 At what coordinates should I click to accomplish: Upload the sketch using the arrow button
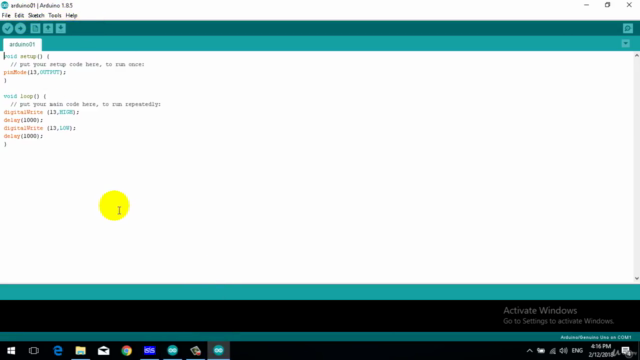pos(20,29)
